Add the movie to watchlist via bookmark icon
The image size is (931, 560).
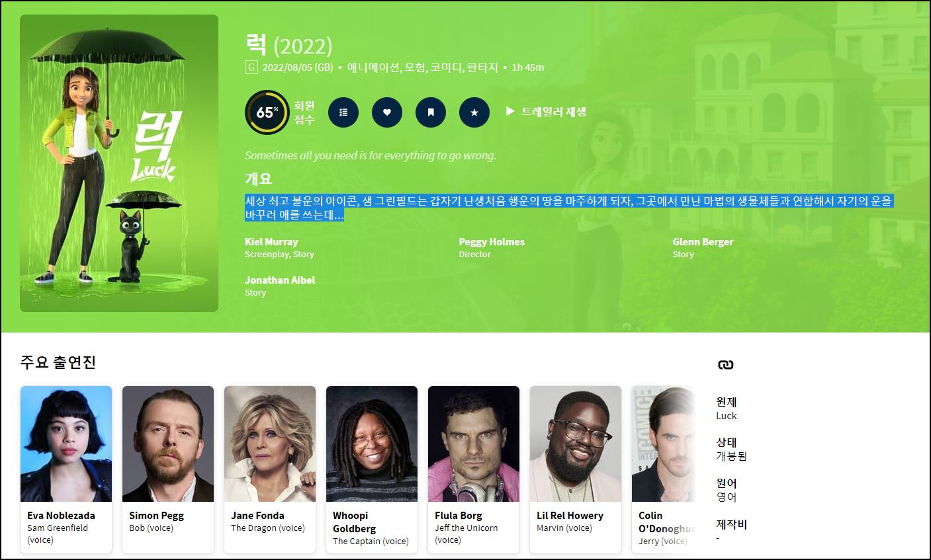pos(431,112)
